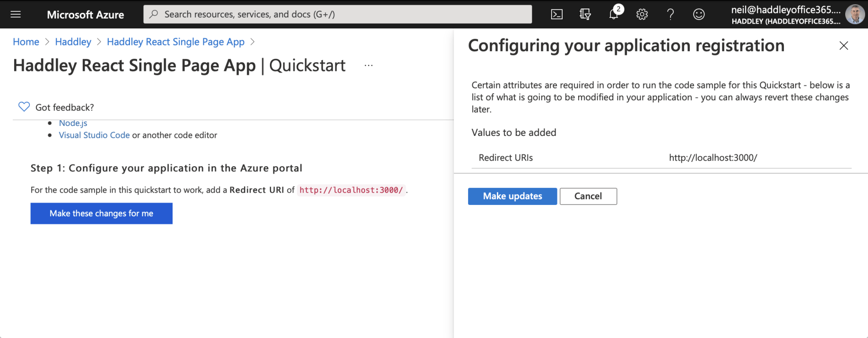The image size is (868, 338).
Task: Open the Visual Studio Code link
Action: click(x=94, y=135)
